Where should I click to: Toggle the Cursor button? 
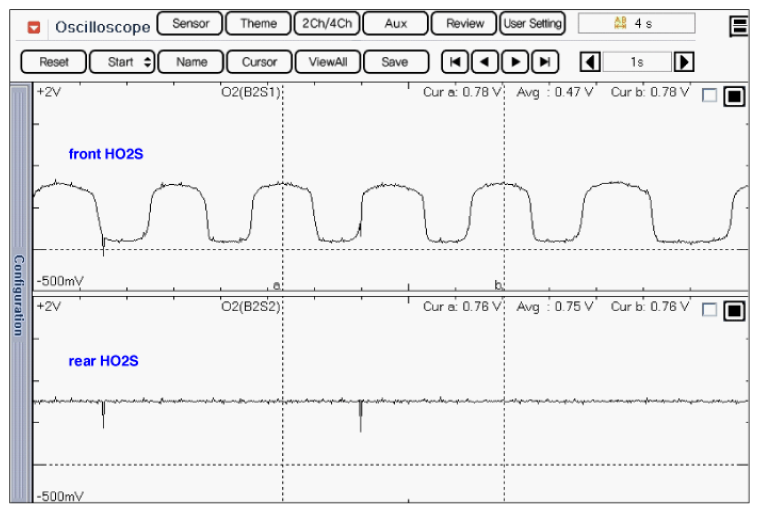259,62
